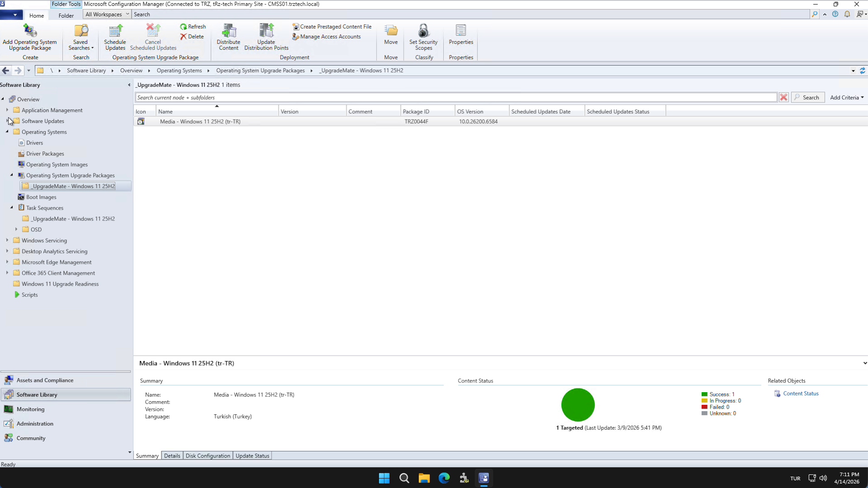868x488 pixels.
Task: Open Windows Start menu
Action: (384, 478)
